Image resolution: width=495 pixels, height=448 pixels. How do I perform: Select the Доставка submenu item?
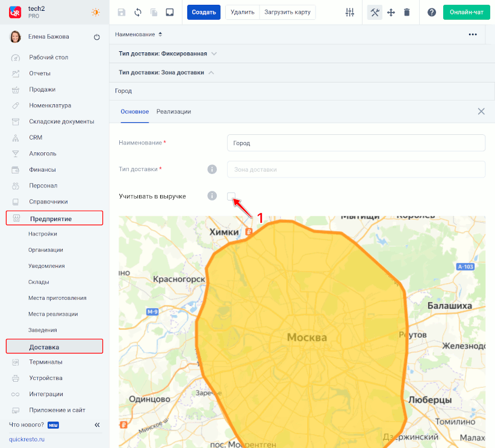54,346
